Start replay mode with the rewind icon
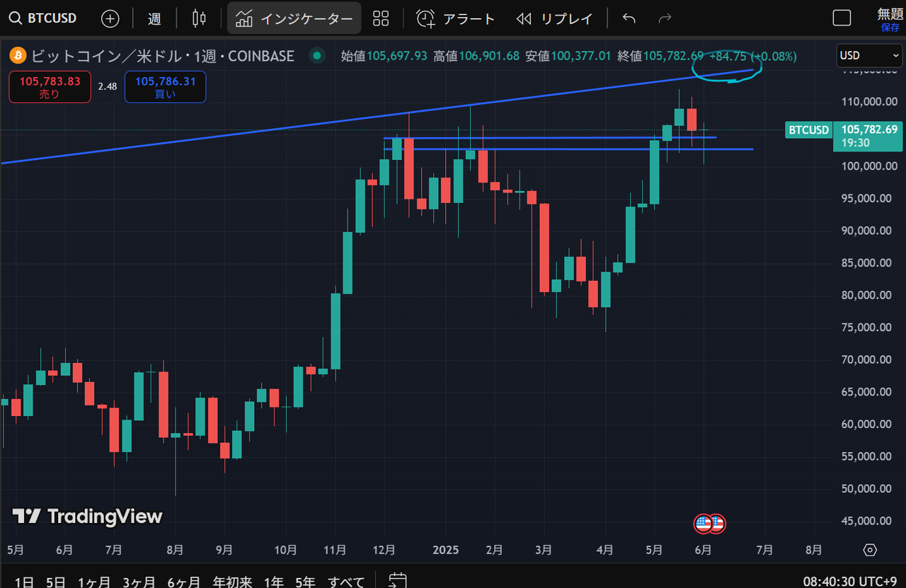Image resolution: width=906 pixels, height=588 pixels. tap(524, 18)
